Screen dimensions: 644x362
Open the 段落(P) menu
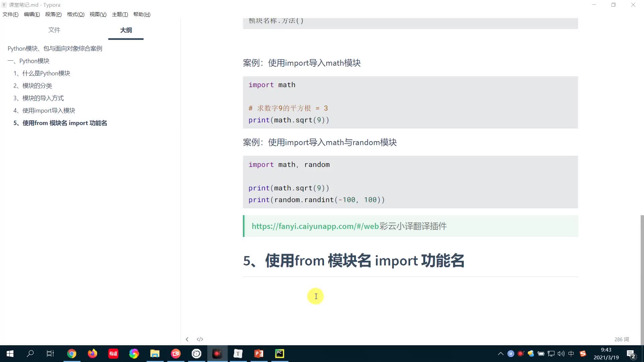coord(53,14)
